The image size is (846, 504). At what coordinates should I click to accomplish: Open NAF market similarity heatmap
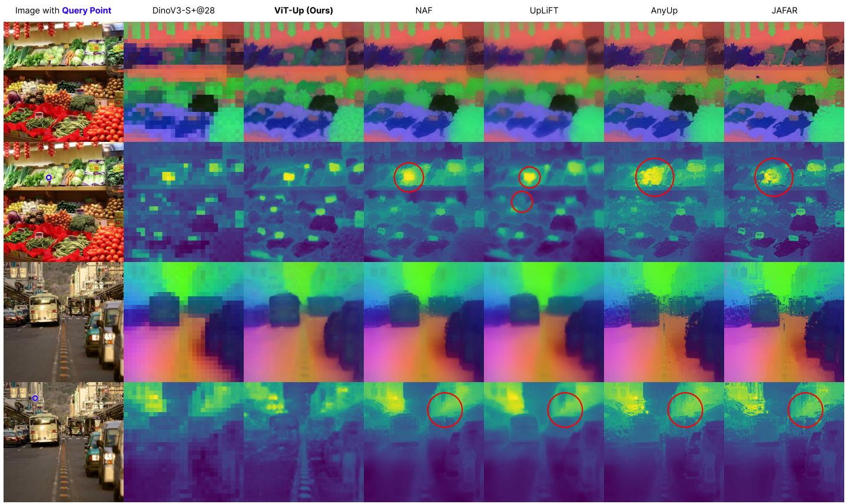coord(424,202)
